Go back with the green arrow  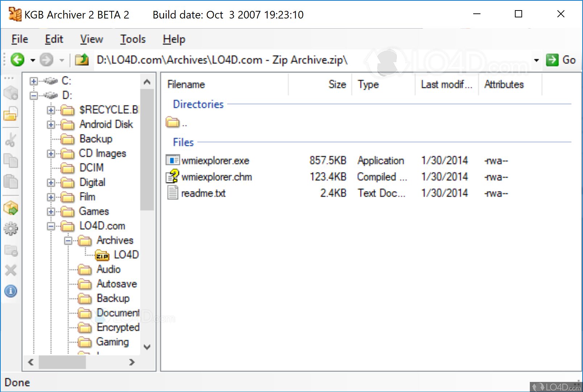17,59
